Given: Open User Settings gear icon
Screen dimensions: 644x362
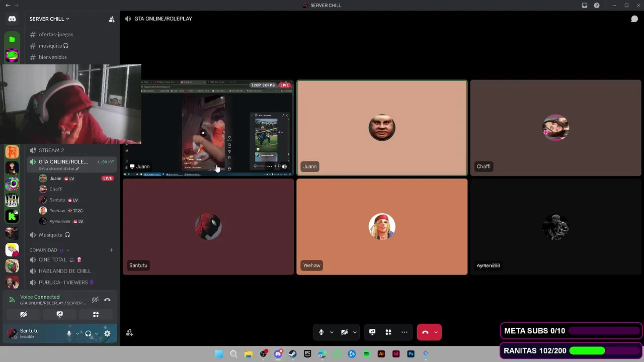Looking at the screenshot, I should tap(107, 333).
